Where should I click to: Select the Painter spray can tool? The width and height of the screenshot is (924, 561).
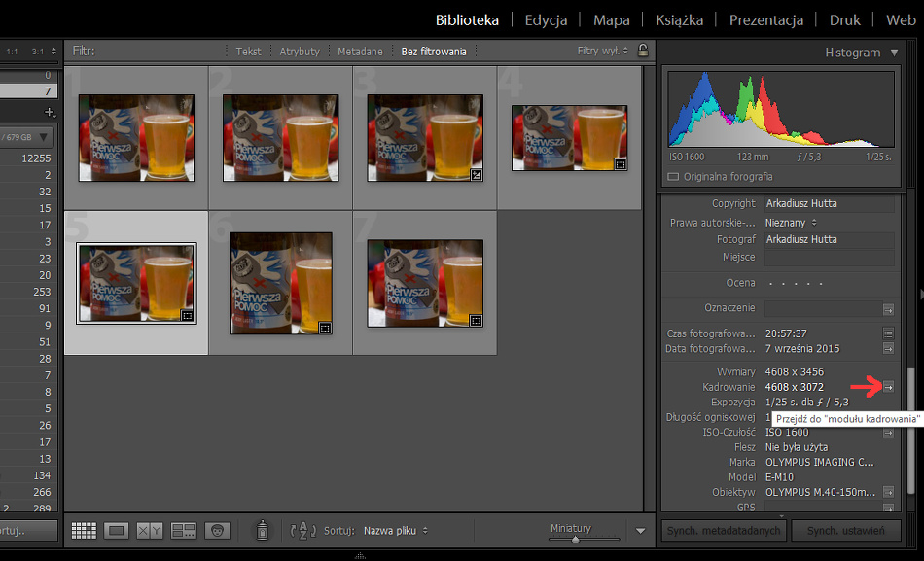[x=262, y=531]
